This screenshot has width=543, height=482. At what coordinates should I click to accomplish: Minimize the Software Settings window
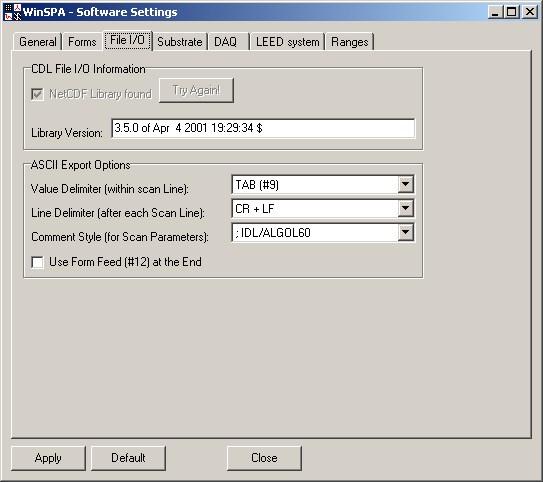pos(495,12)
